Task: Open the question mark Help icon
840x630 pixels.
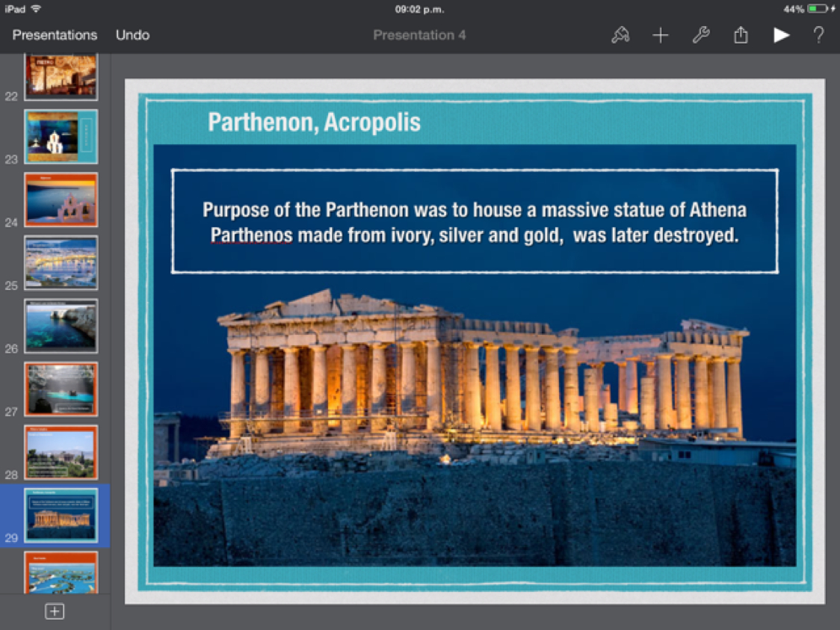Action: tap(819, 35)
